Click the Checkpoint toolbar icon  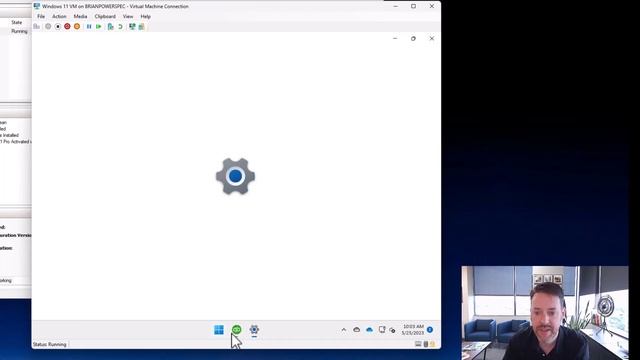pos(110,27)
